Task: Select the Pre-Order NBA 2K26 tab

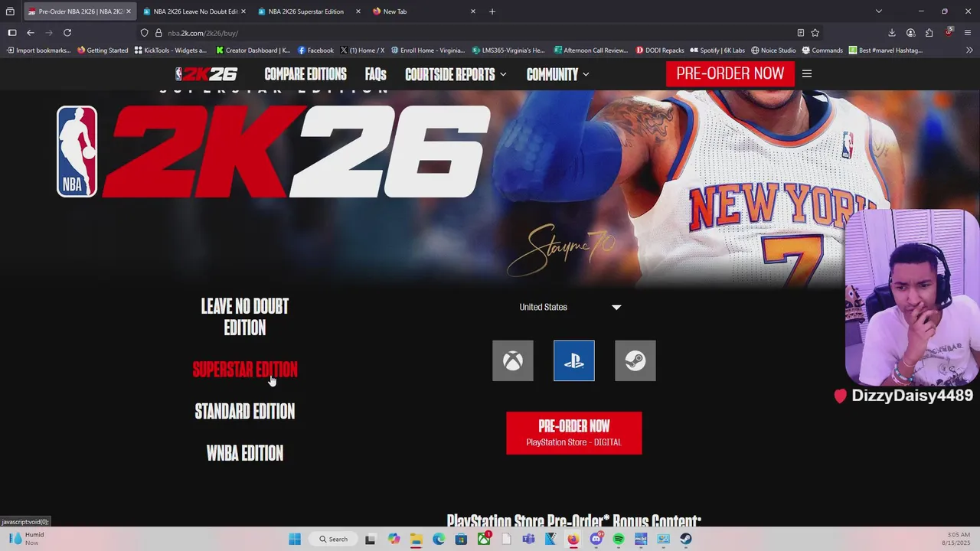Action: (x=79, y=11)
